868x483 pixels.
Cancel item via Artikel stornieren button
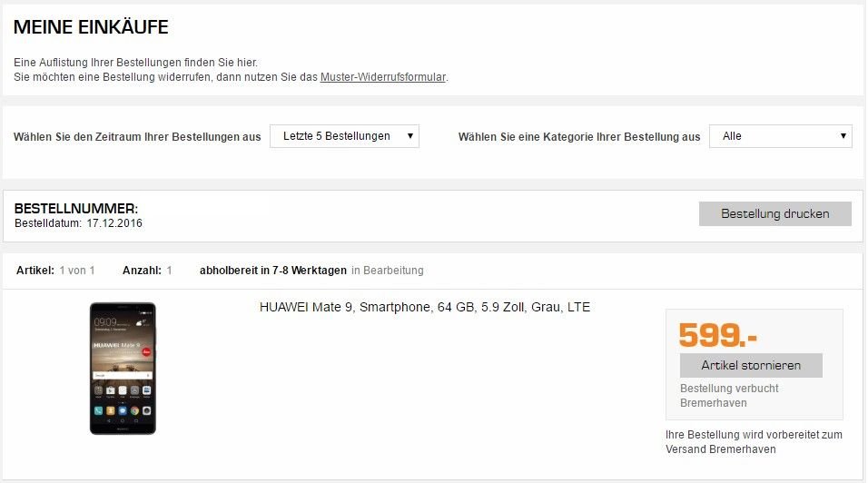tap(751, 365)
